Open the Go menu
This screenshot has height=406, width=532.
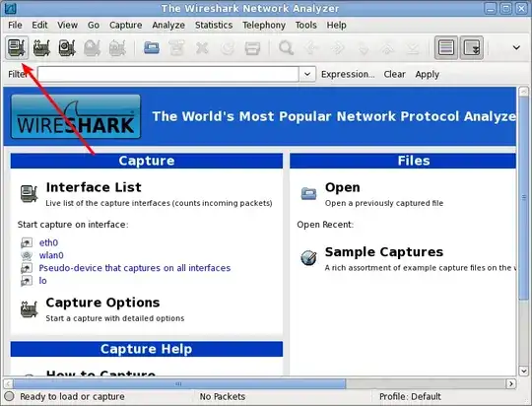point(94,25)
